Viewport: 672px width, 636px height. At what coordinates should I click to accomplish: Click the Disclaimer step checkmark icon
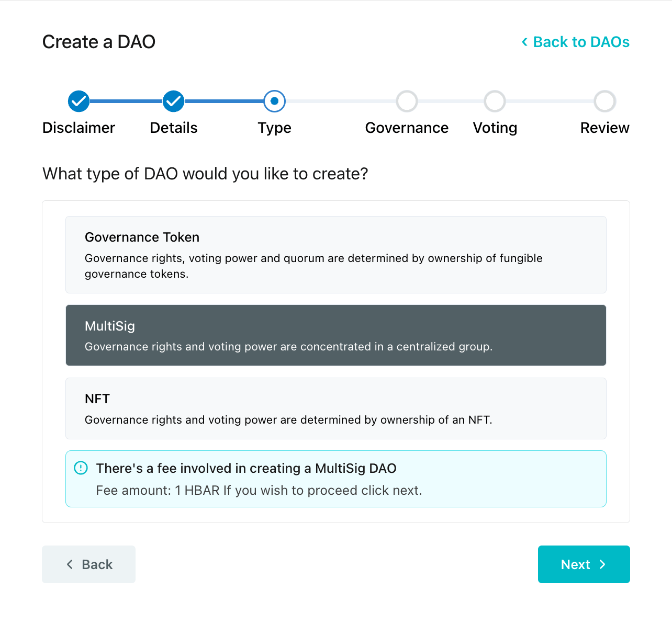[x=79, y=101]
